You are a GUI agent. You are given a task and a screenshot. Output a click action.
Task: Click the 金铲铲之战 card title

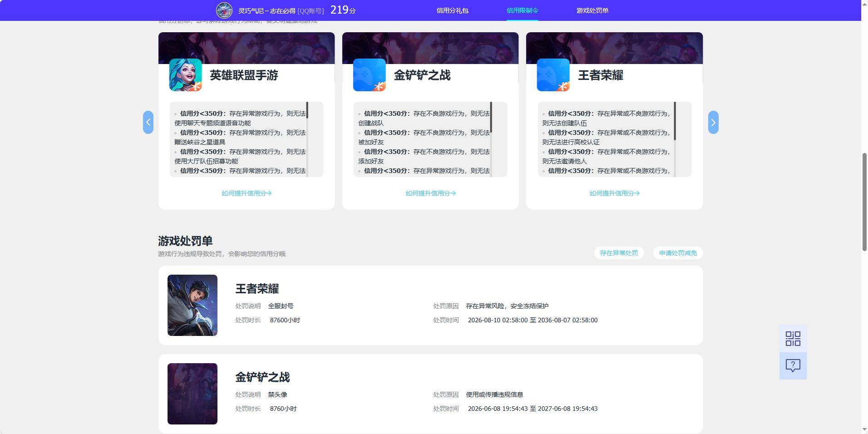[x=422, y=75]
